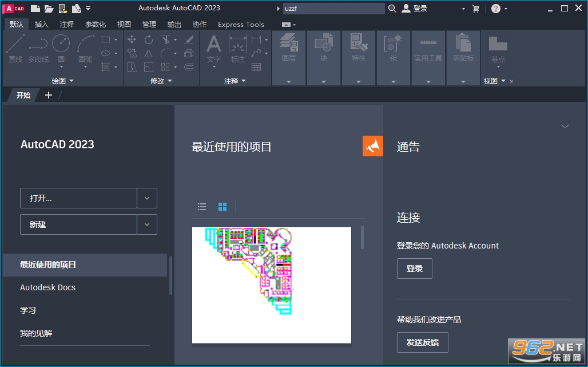Open the 参数化 ribbon tab
Viewport: 588px width, 367px height.
(96, 25)
